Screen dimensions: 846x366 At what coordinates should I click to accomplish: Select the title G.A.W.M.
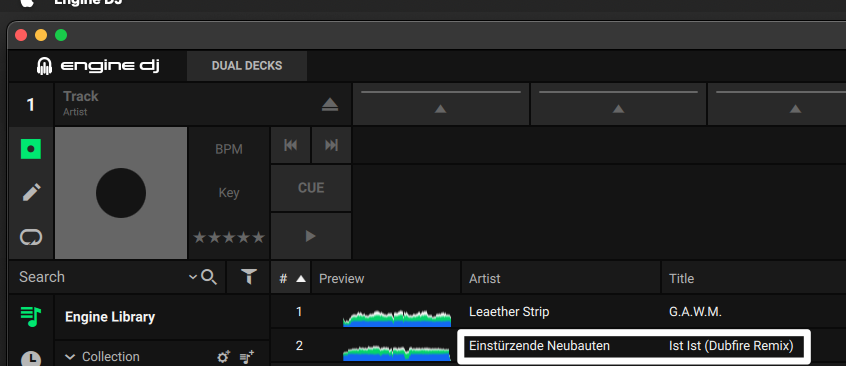pyautogui.click(x=695, y=311)
